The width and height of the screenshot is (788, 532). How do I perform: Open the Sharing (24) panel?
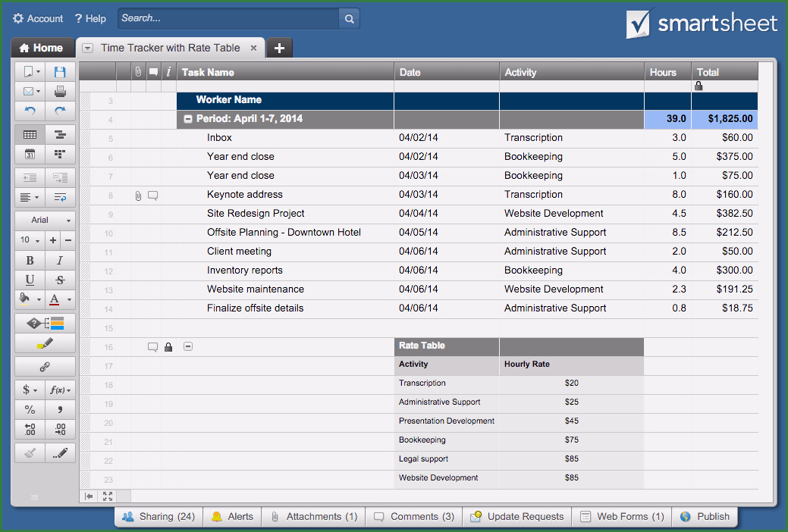tap(158, 517)
